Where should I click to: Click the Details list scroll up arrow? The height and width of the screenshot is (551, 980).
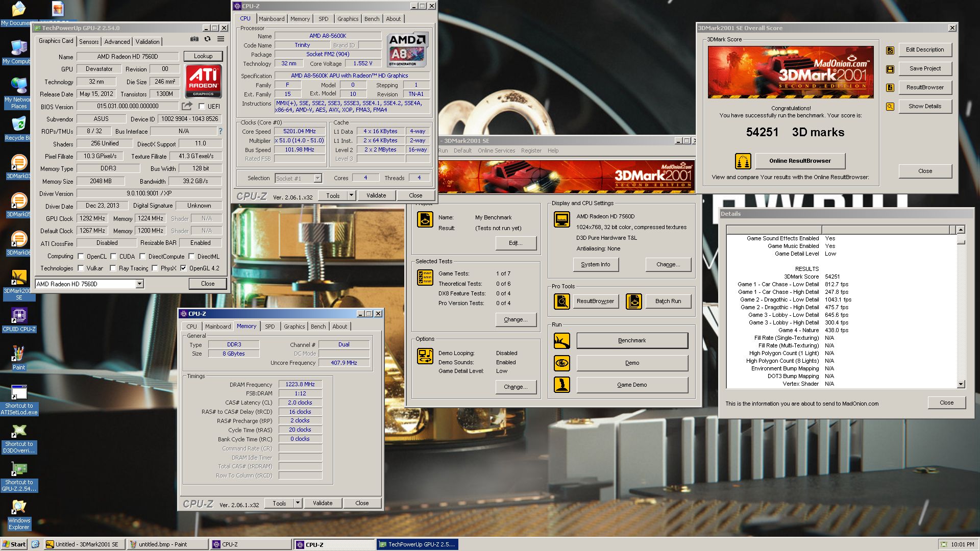961,230
